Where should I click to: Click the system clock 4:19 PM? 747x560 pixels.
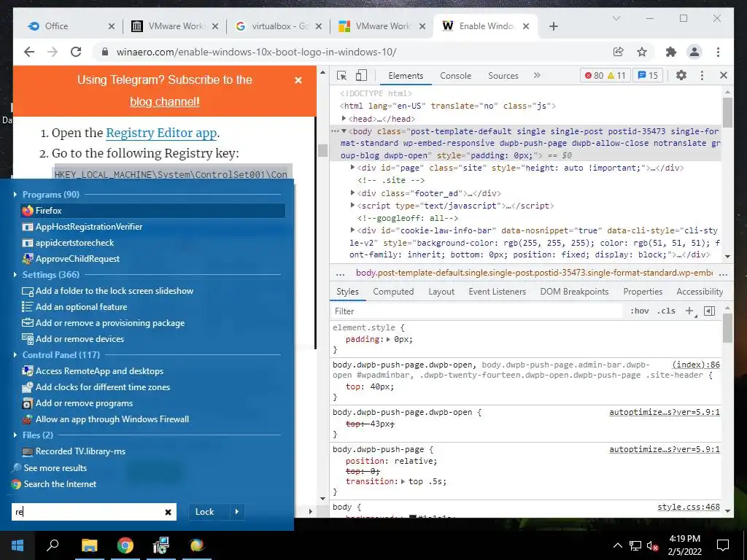tap(684, 539)
